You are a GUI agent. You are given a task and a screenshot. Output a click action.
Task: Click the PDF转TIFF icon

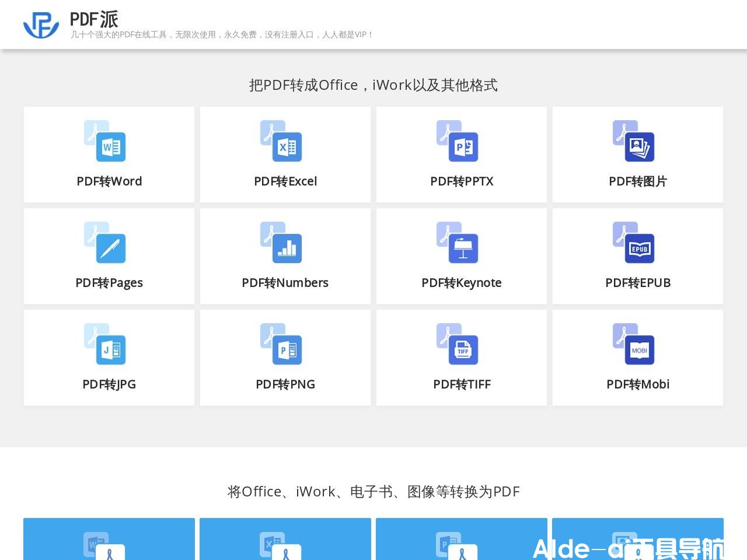pyautogui.click(x=458, y=344)
